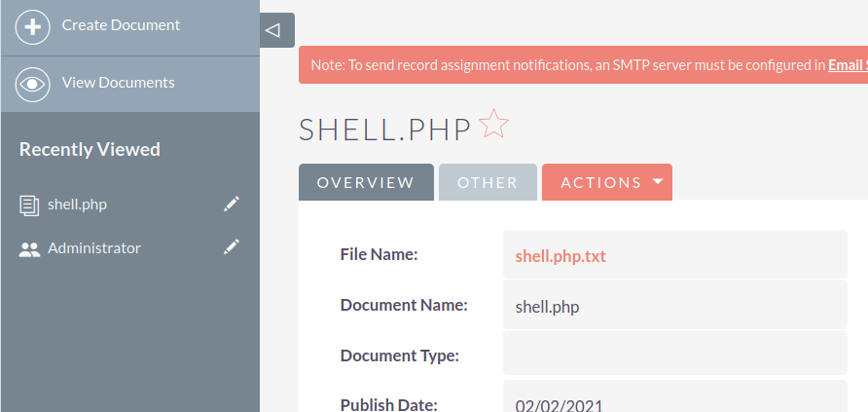The width and height of the screenshot is (868, 412).
Task: Open shell.php from Recently Viewed list
Action: pos(77,205)
